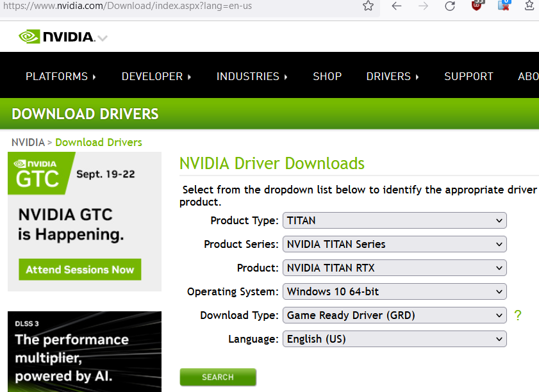The image size is (539, 392).
Task: Click the bookmark star icon in address bar
Action: (368, 6)
